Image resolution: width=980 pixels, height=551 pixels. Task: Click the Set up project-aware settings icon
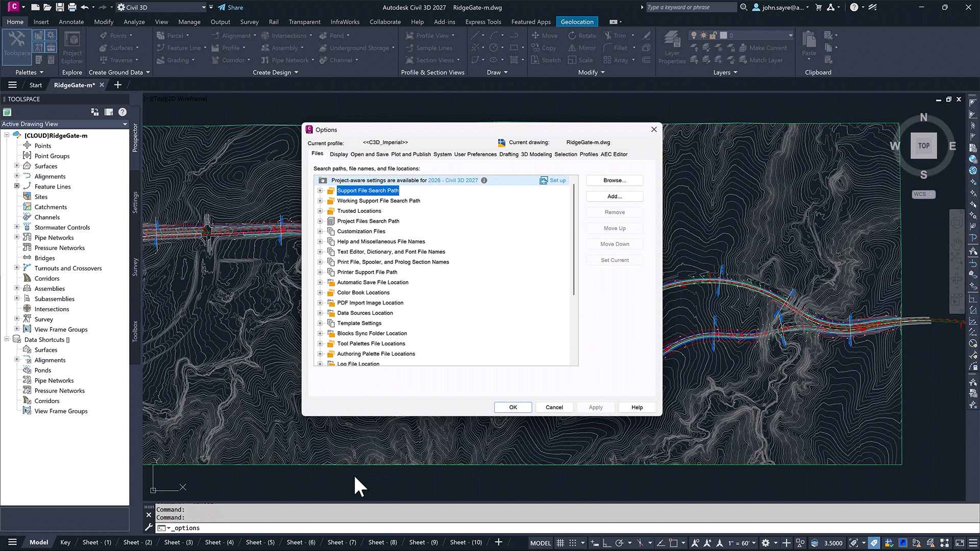544,181
